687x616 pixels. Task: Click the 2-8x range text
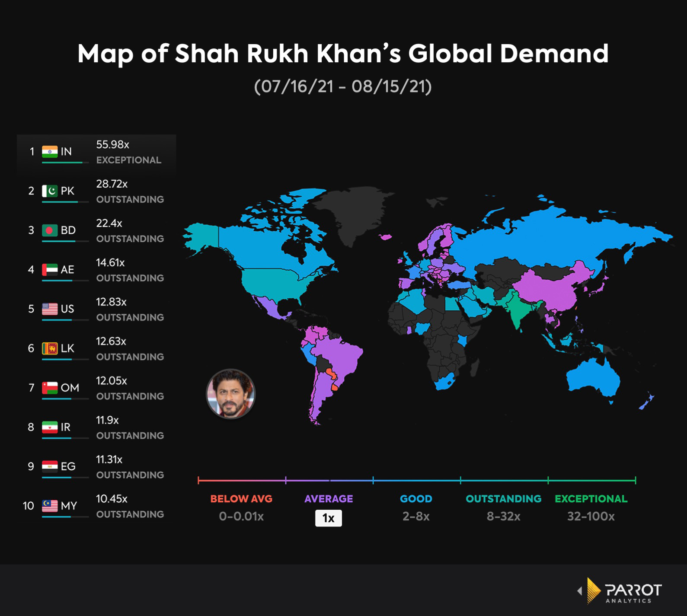click(416, 516)
